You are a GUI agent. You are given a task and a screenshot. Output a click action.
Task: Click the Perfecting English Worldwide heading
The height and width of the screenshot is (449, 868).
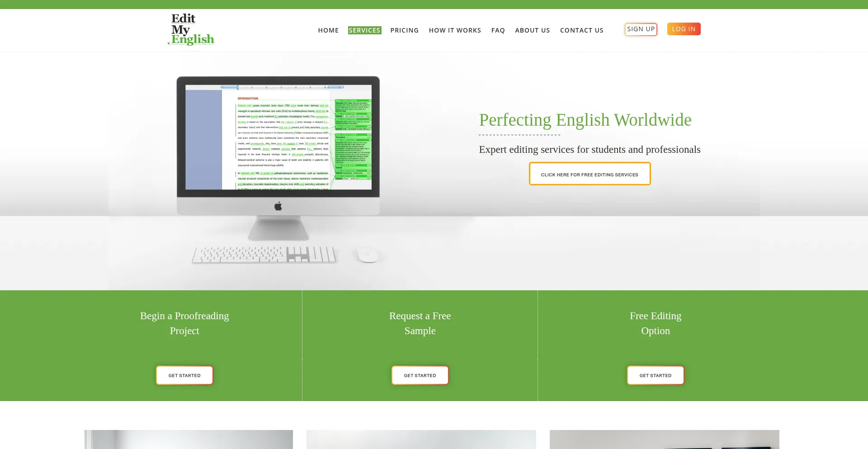[585, 120]
